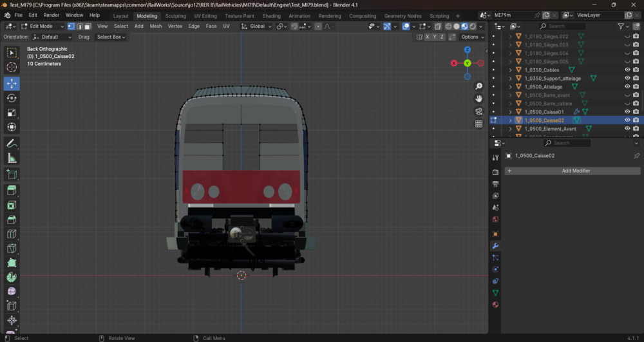The height and width of the screenshot is (342, 644).
Task: Select the Scale tool
Action: [12, 113]
